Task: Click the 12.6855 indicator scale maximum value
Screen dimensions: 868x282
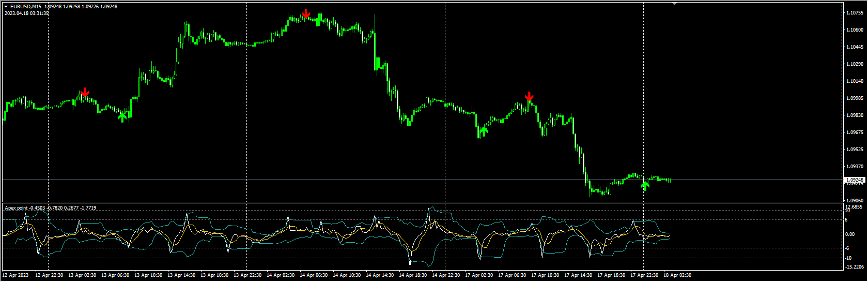Action: pyautogui.click(x=854, y=206)
